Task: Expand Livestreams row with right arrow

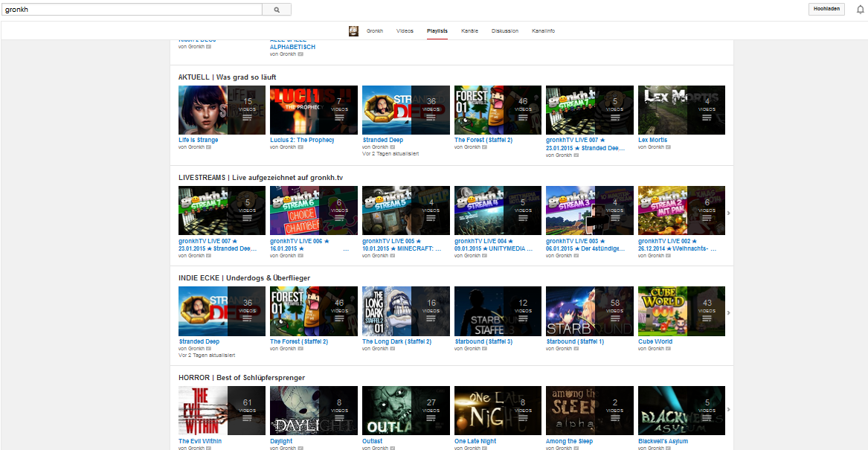Action: coord(728,213)
